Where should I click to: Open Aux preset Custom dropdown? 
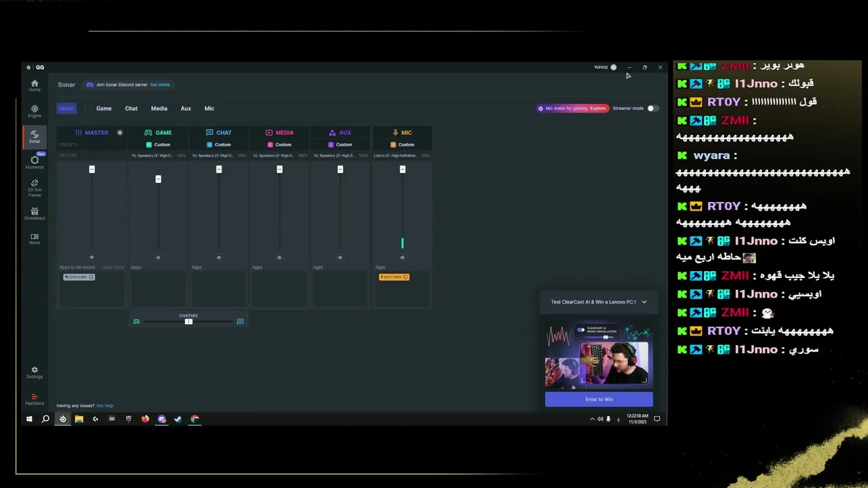[340, 144]
